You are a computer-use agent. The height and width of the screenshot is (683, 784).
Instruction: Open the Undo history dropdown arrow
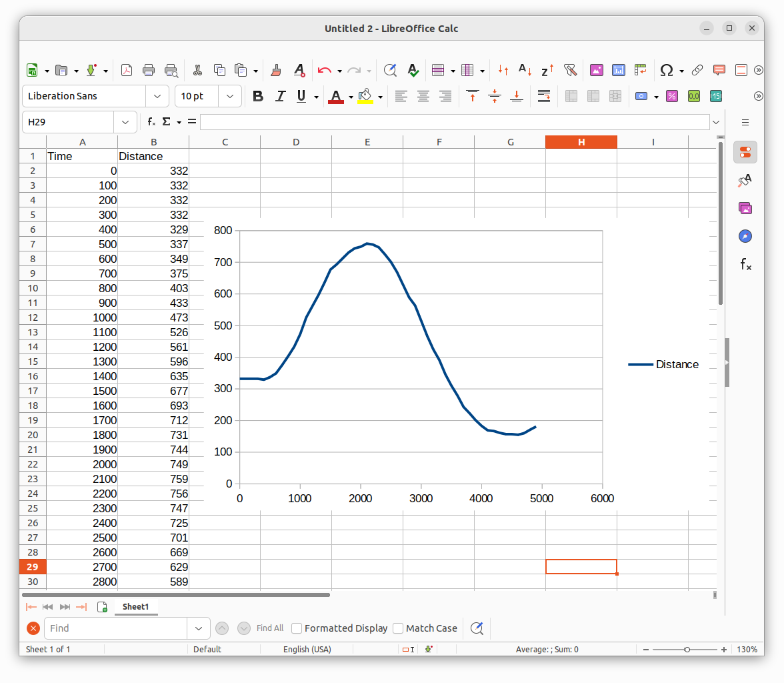(339, 71)
